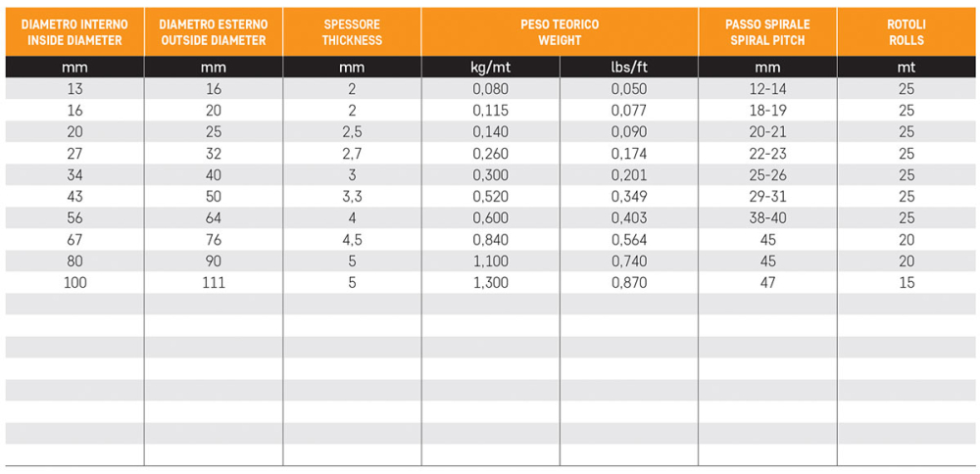The width and height of the screenshot is (980, 474).
Task: Click the spiral pitch value 38-40
Action: point(767,218)
